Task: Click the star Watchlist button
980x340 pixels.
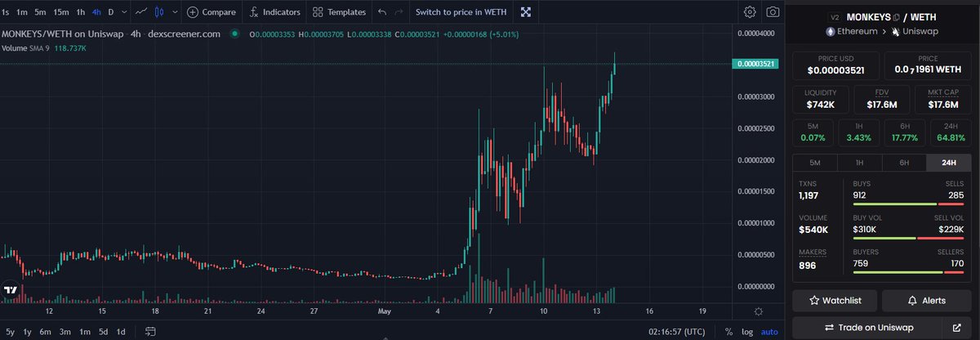Action: coord(834,300)
